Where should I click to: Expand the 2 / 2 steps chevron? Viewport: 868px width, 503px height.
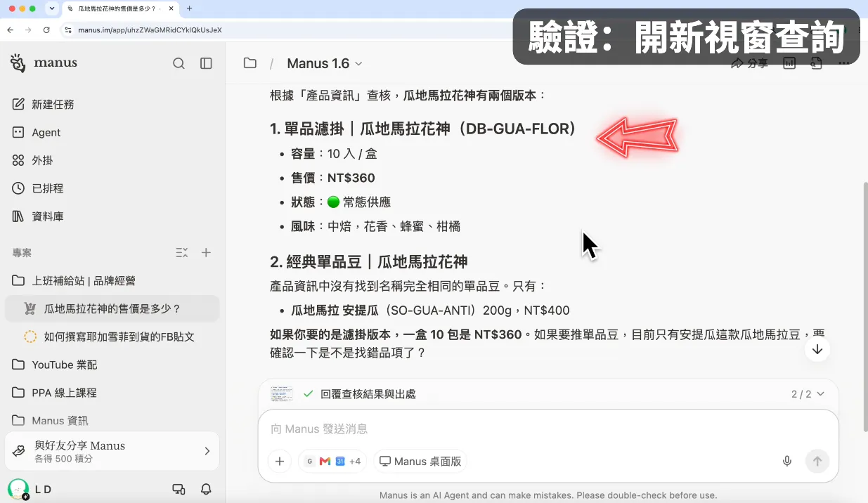[x=820, y=394]
